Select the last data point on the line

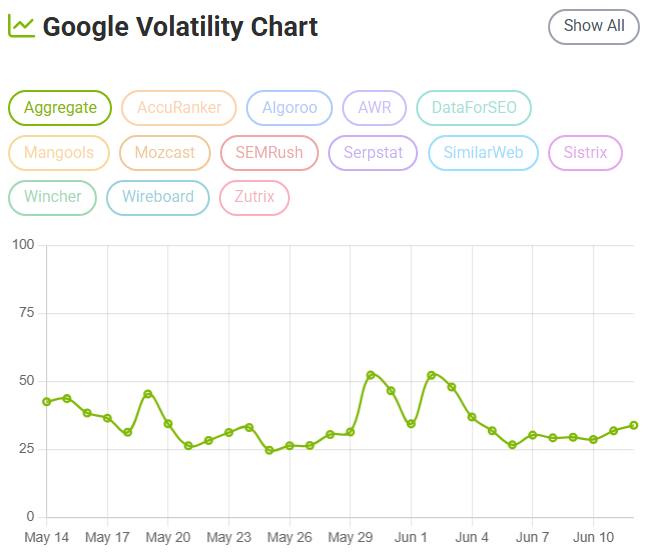(x=634, y=425)
